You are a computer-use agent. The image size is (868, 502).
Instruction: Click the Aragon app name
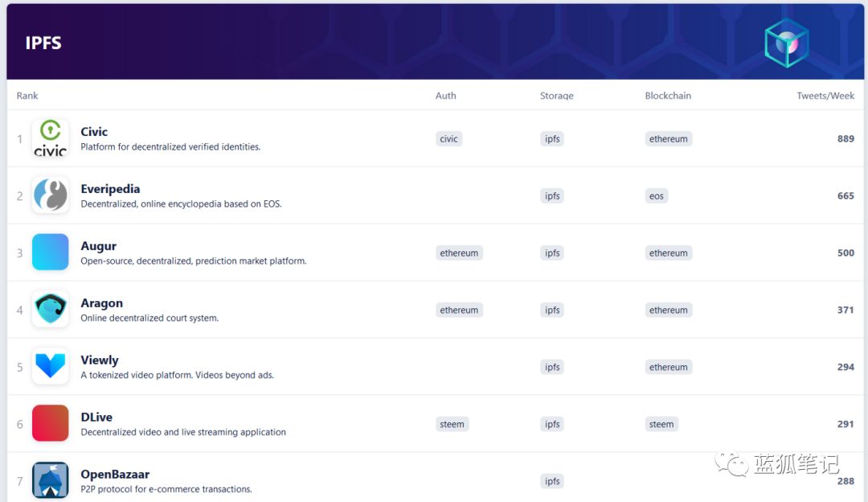pos(101,303)
